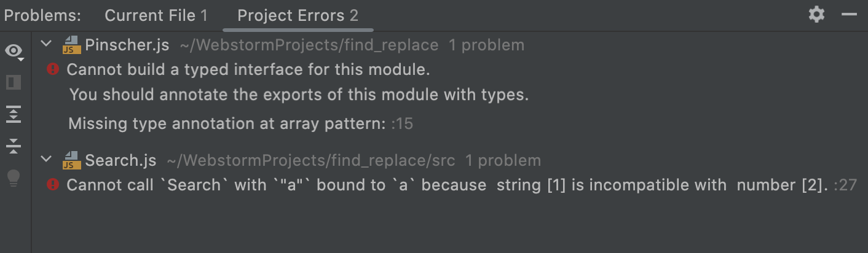Collapse the Search.js node

tap(46, 160)
